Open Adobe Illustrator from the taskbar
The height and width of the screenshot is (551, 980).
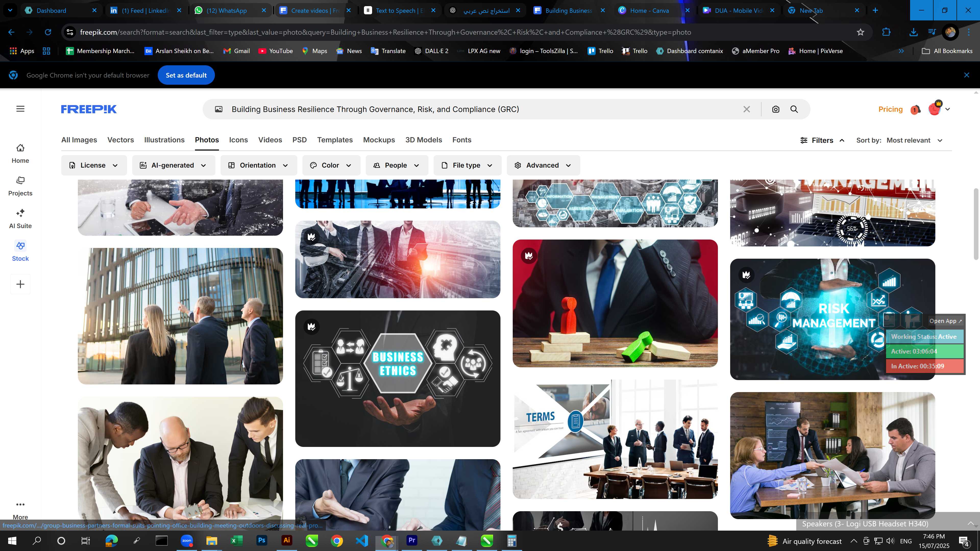(286, 540)
